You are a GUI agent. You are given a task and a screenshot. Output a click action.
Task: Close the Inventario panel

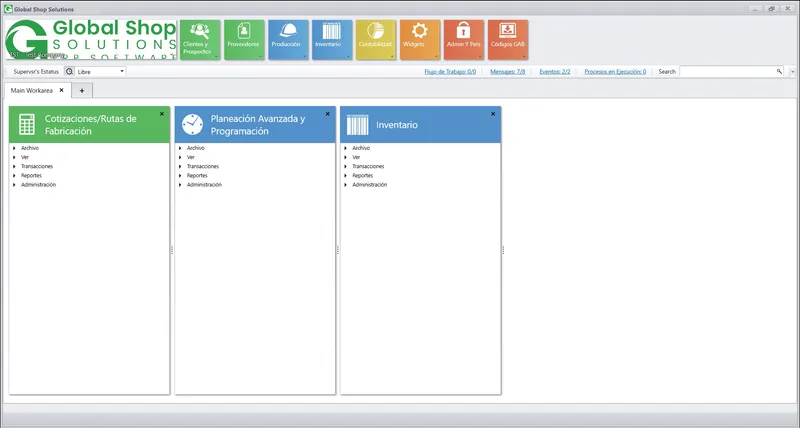pyautogui.click(x=493, y=114)
